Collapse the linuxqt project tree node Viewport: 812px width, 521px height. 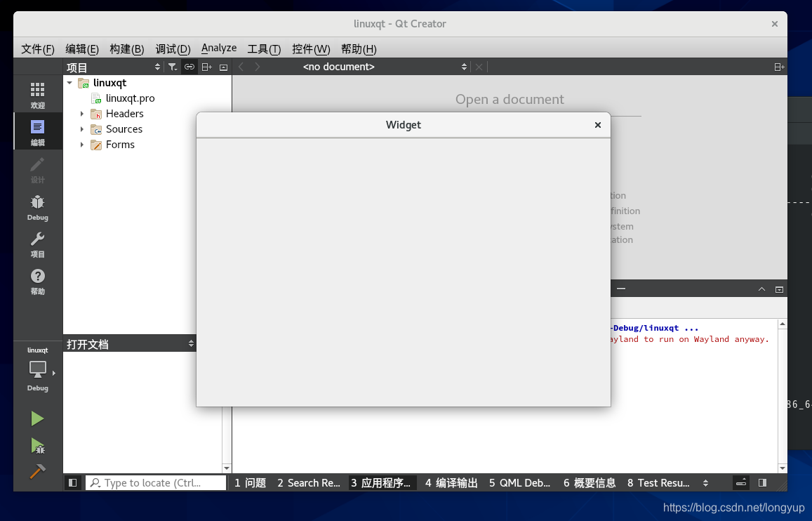point(69,82)
